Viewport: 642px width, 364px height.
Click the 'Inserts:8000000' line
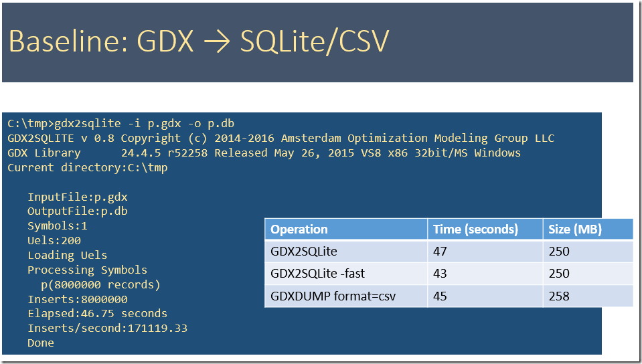click(x=78, y=299)
